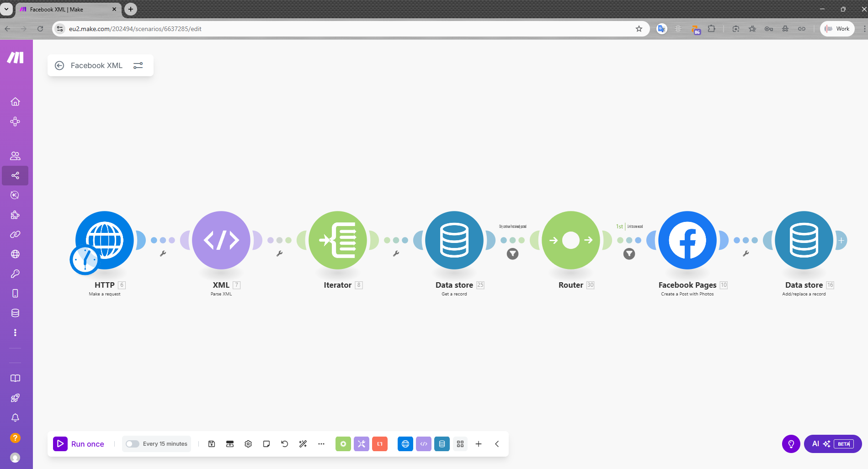Collapse the bottom toolbar with the chevron
This screenshot has height=469, width=868.
(497, 444)
